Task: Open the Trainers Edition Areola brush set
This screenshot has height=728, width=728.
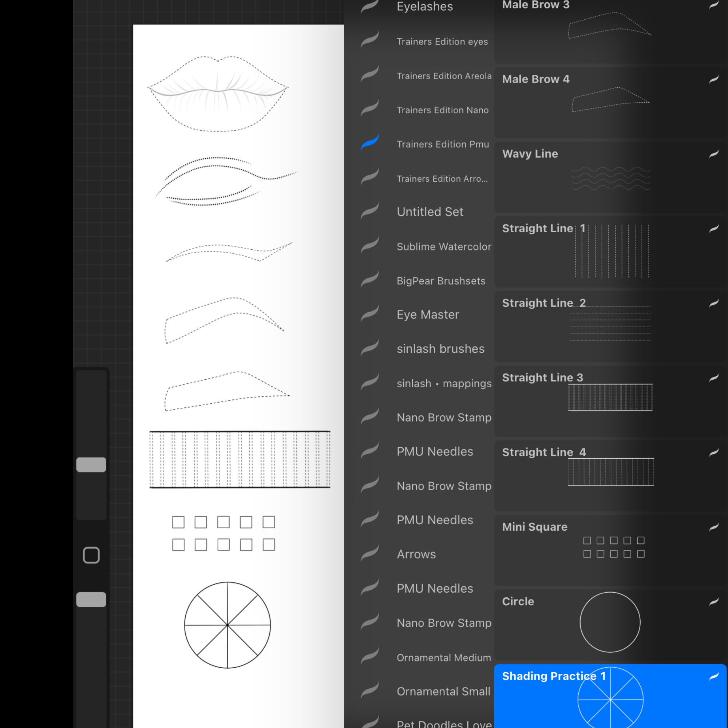Action: (444, 76)
